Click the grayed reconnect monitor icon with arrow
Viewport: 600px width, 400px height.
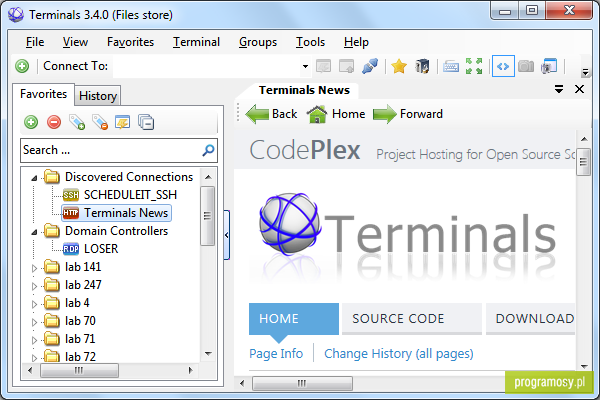click(346, 66)
